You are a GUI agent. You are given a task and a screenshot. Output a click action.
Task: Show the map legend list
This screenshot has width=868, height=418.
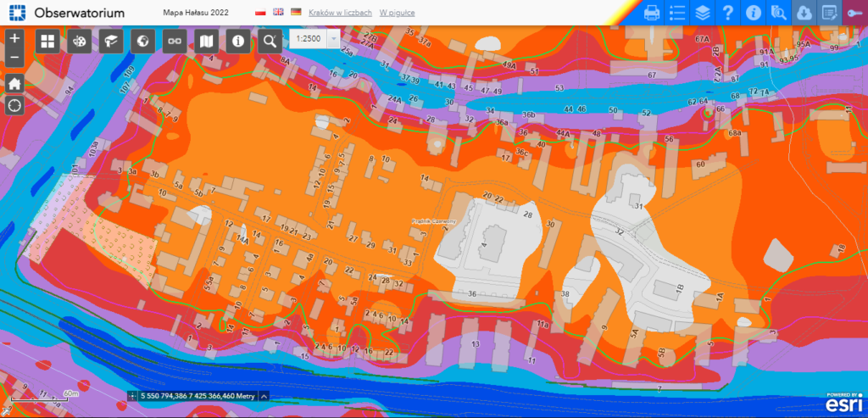coord(677,13)
